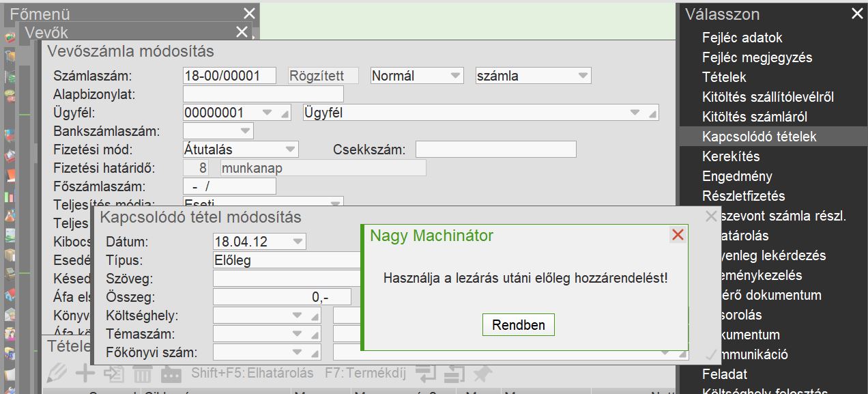868x394 pixels.
Task: Click the lookup triangle next to Költséghely dropdown
Action: pyautogui.click(x=315, y=316)
